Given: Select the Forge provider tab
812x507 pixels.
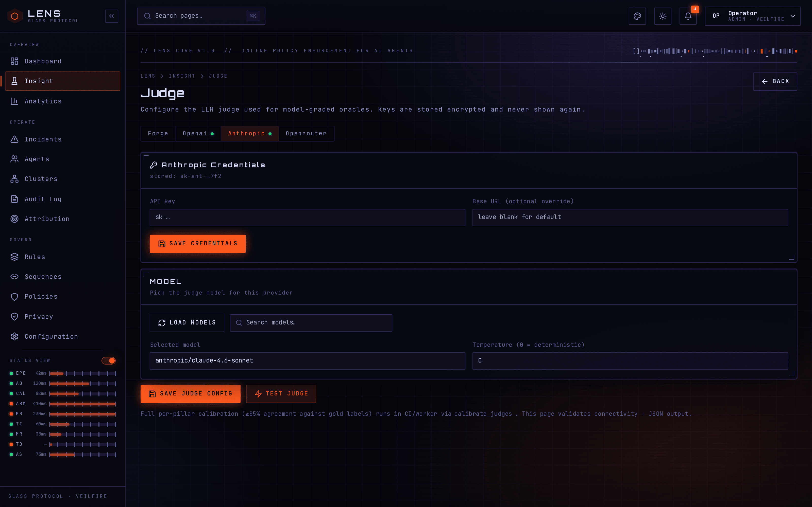Looking at the screenshot, I should pyautogui.click(x=158, y=133).
